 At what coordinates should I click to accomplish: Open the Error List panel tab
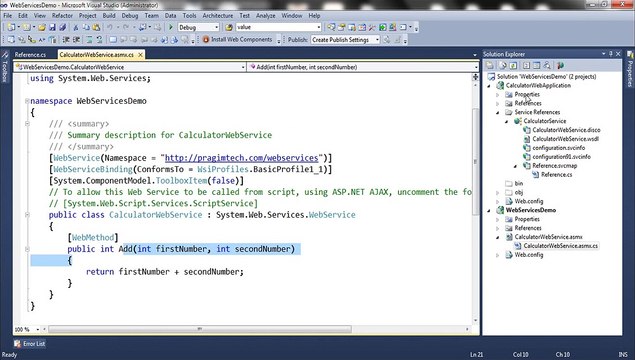pyautogui.click(x=30, y=343)
